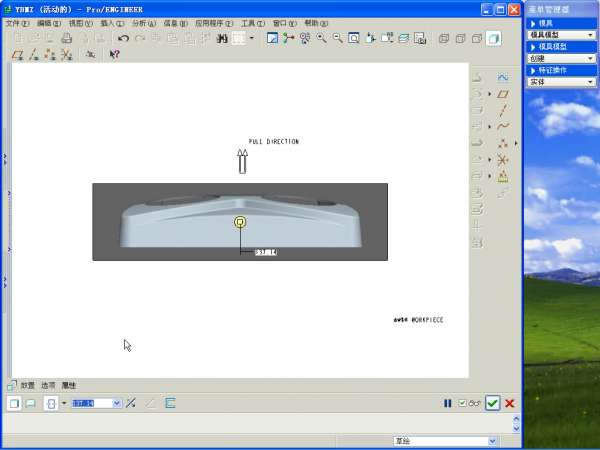The height and width of the screenshot is (450, 600).
Task: Click the Datum curve tool icon
Action: click(x=503, y=126)
